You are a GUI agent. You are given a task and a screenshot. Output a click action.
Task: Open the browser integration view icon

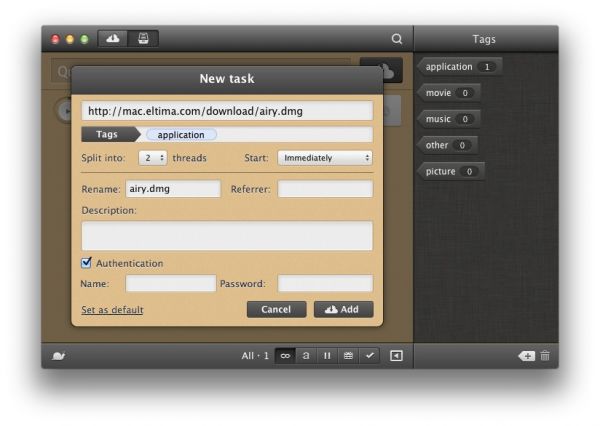point(143,39)
